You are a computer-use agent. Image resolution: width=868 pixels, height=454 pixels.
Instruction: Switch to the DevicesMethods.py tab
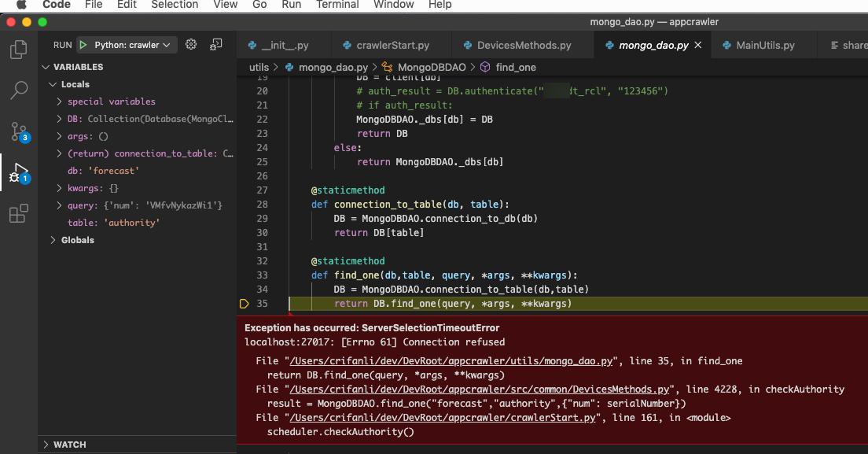pyautogui.click(x=523, y=46)
